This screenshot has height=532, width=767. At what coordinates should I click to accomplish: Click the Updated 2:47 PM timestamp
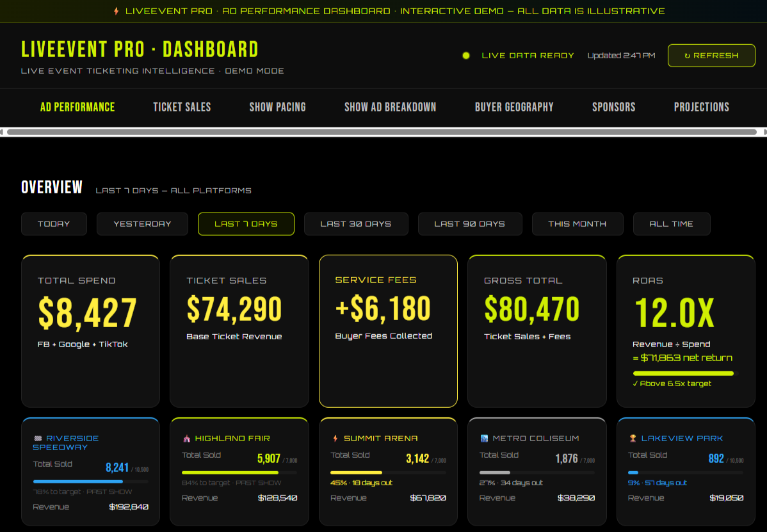(x=621, y=56)
